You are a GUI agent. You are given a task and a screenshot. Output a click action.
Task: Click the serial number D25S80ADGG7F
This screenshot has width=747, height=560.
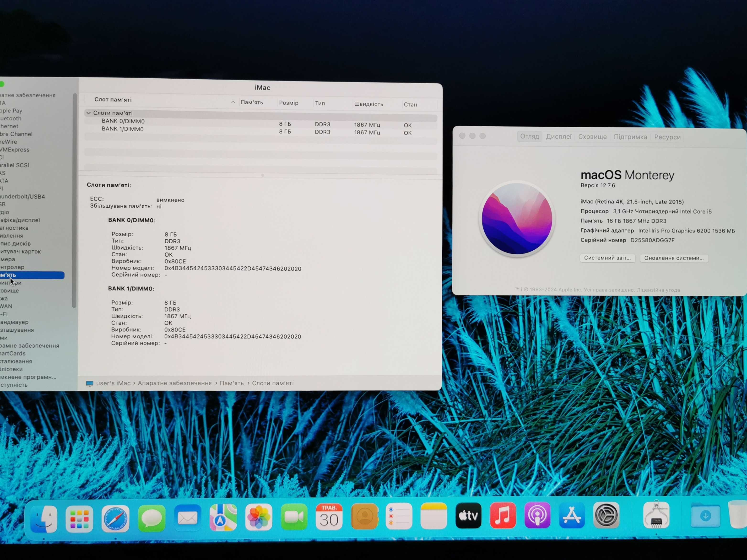(x=652, y=240)
